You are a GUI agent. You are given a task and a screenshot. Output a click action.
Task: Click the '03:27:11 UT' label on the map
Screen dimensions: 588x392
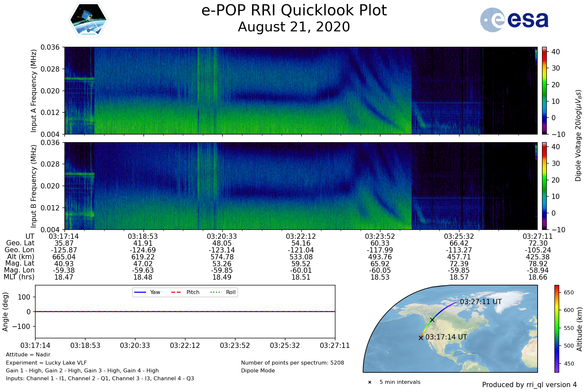coord(481,302)
